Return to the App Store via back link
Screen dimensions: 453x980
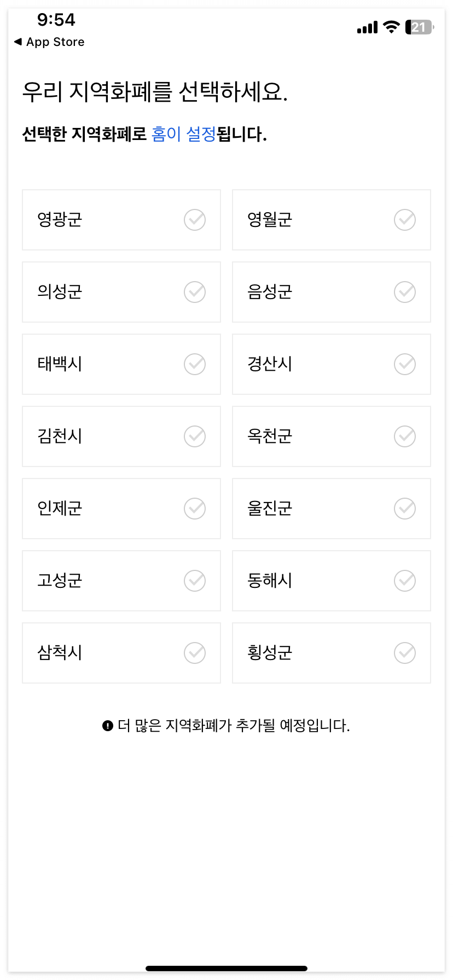pyautogui.click(x=49, y=42)
